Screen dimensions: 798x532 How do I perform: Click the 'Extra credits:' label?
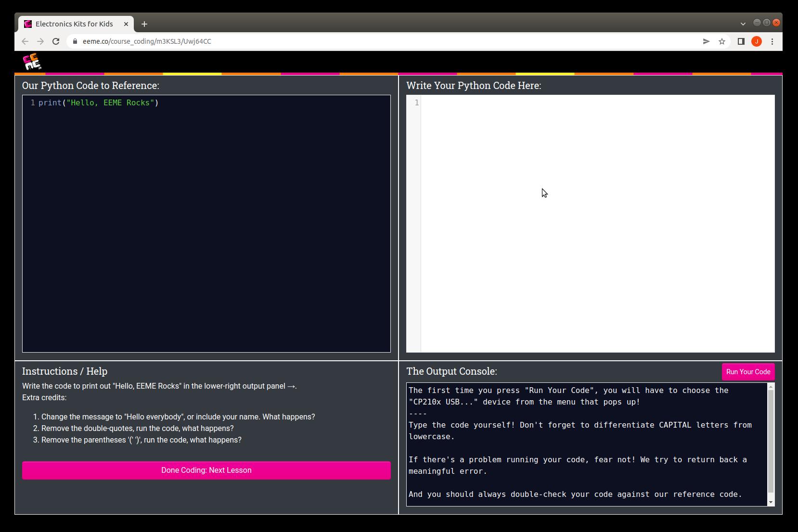pyautogui.click(x=44, y=398)
